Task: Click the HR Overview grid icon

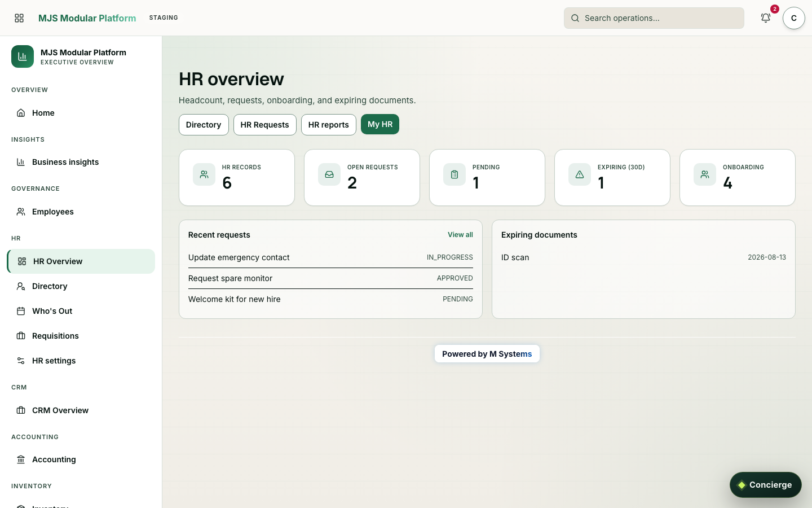Action: (22, 261)
